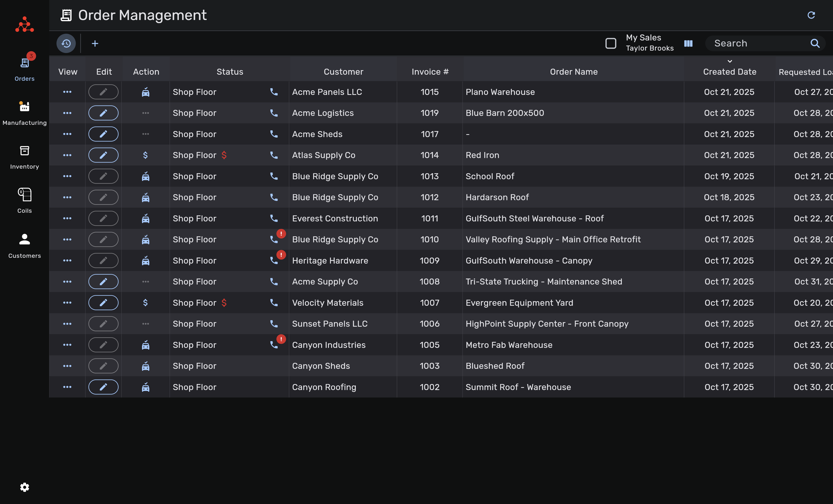This screenshot has height=504, width=833.
Task: Edit the Blue Barn 200x500 order
Action: click(103, 113)
